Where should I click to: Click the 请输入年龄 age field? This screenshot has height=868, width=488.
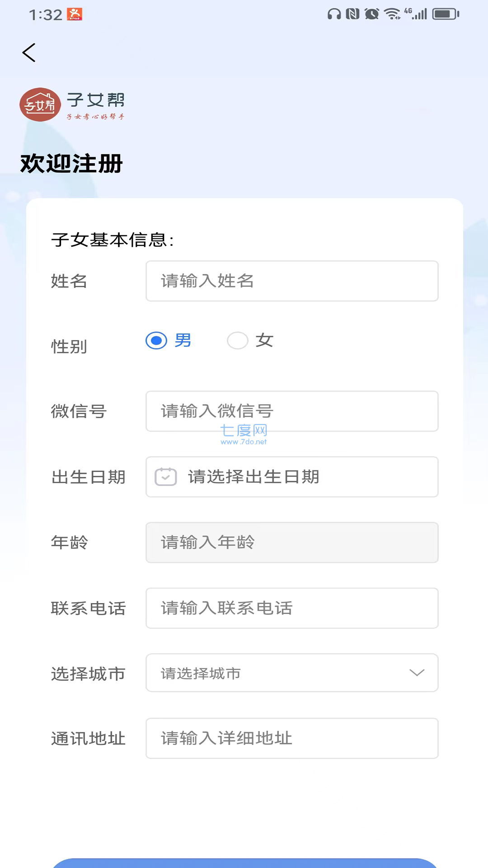(292, 542)
